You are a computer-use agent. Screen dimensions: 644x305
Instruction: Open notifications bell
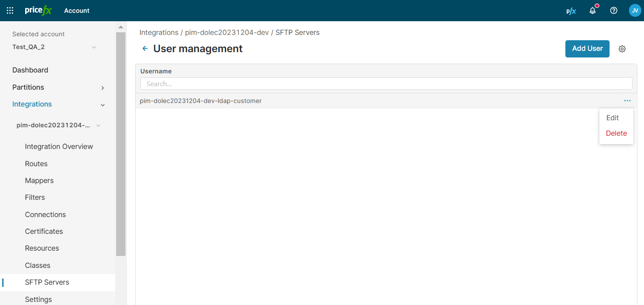(x=593, y=11)
